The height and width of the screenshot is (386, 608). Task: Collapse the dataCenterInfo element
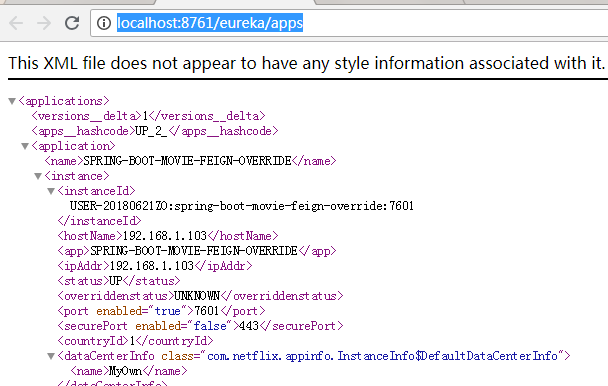[51, 356]
